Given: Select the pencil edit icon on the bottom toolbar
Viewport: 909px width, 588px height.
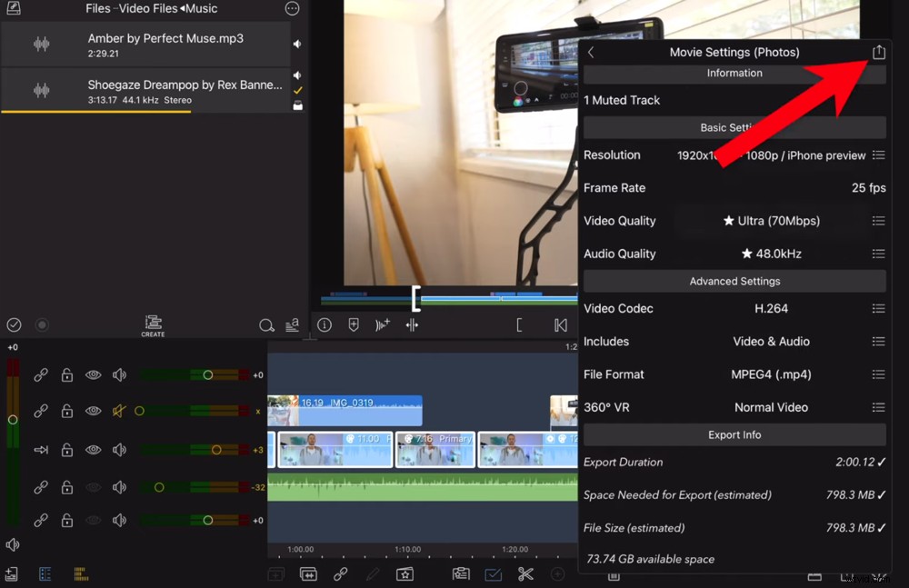Looking at the screenshot, I should tap(373, 574).
